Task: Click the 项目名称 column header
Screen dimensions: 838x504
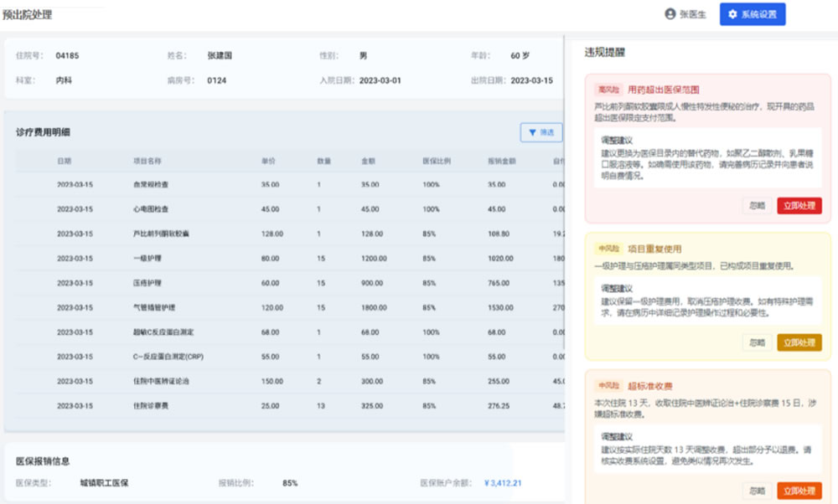Action: (x=147, y=162)
